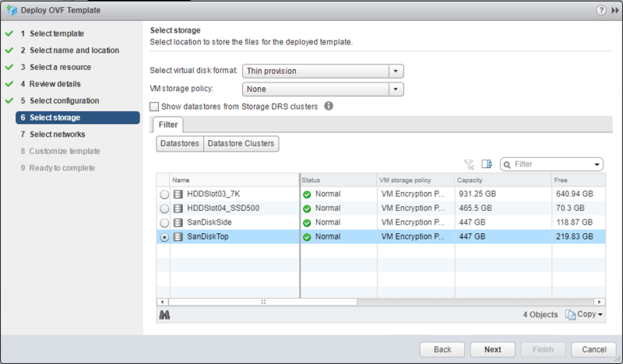Click the expand dialog double-arrow icon
Image resolution: width=623 pixels, height=364 pixels.
(613, 10)
